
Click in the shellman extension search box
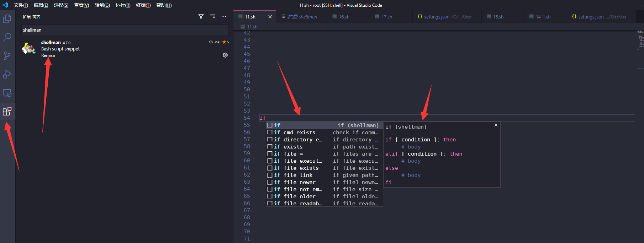(125, 30)
